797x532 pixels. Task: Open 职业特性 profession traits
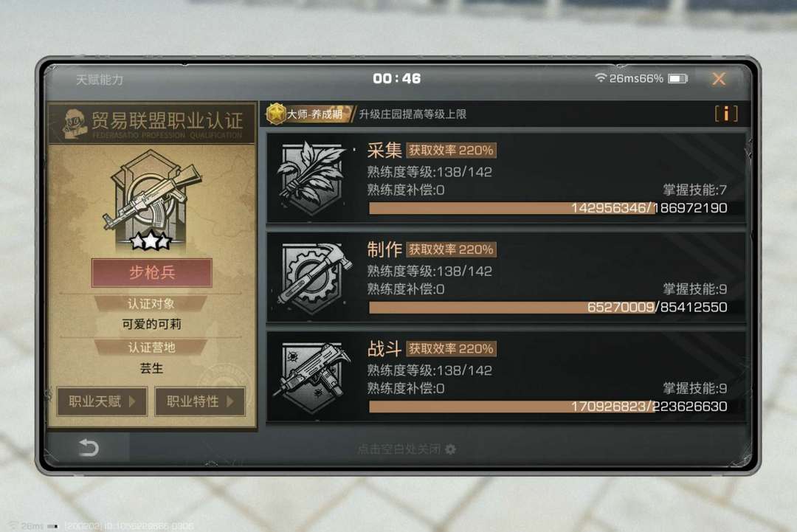pyautogui.click(x=200, y=401)
